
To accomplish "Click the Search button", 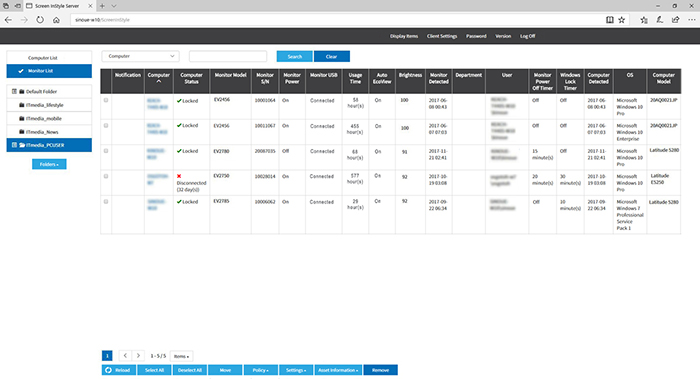I will (x=294, y=56).
